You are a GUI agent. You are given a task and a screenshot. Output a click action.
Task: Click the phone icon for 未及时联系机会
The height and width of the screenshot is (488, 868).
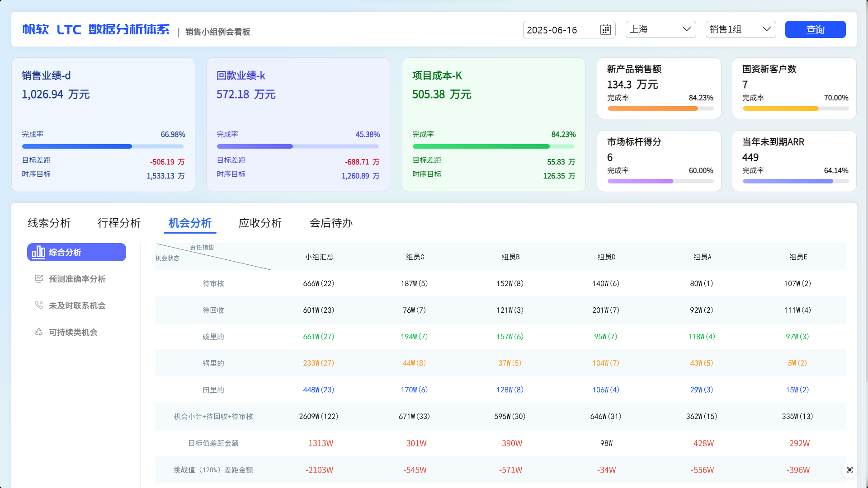tap(39, 305)
